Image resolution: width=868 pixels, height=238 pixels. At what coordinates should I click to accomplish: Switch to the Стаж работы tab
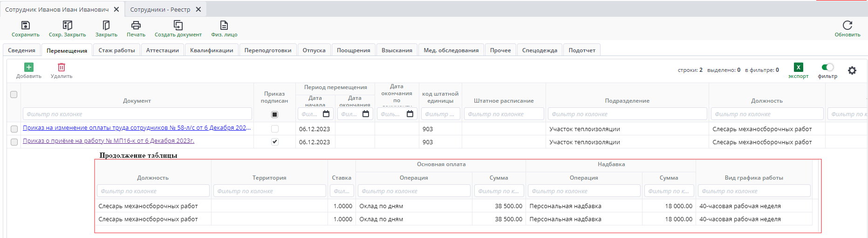click(x=116, y=50)
